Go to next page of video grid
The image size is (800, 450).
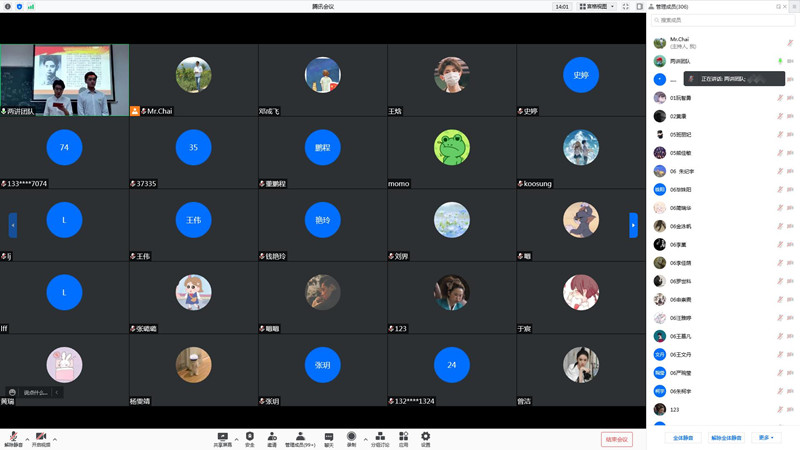click(633, 225)
